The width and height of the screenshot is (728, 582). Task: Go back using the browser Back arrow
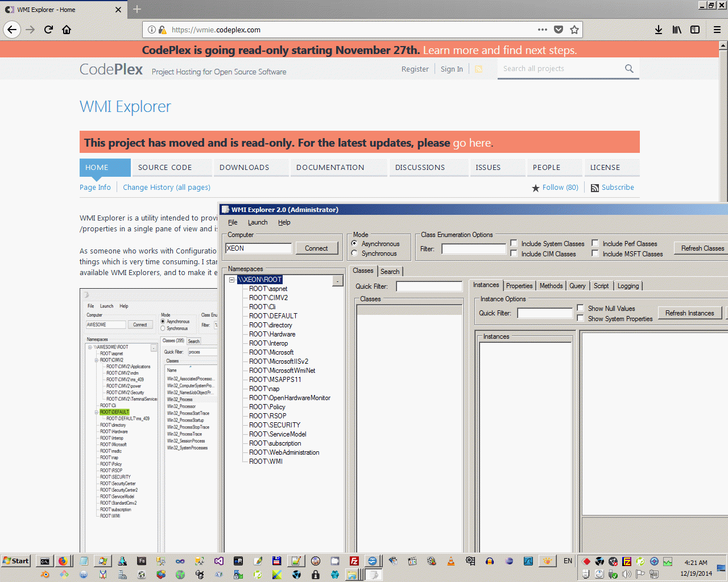pos(12,30)
